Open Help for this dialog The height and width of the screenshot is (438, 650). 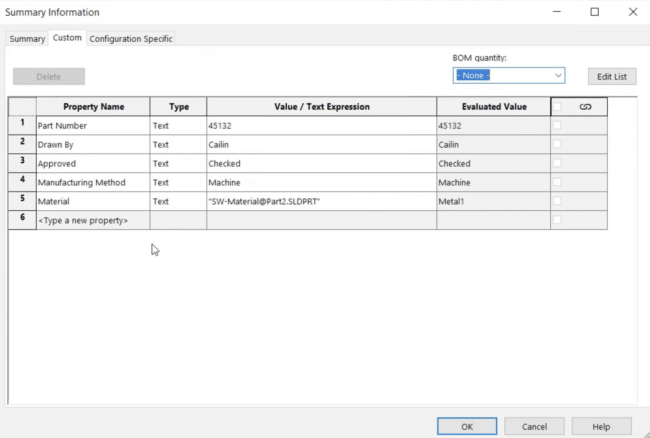(x=601, y=426)
